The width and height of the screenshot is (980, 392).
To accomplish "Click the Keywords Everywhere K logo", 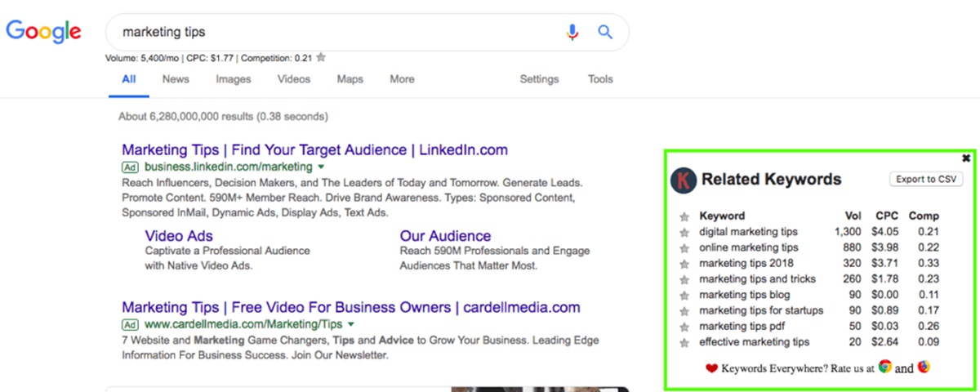I will 683,180.
